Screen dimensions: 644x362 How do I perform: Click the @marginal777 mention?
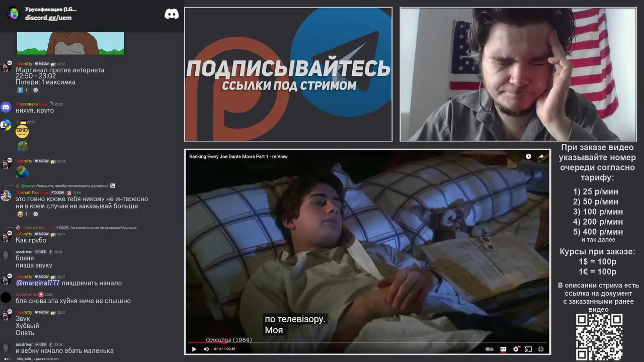point(37,283)
